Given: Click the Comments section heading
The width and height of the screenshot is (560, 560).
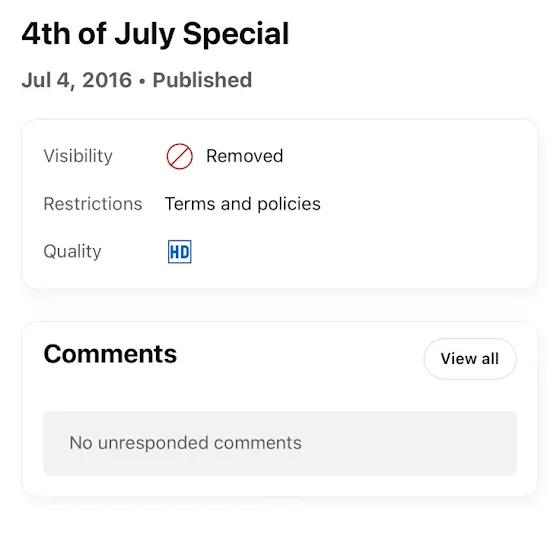Looking at the screenshot, I should click(x=110, y=354).
